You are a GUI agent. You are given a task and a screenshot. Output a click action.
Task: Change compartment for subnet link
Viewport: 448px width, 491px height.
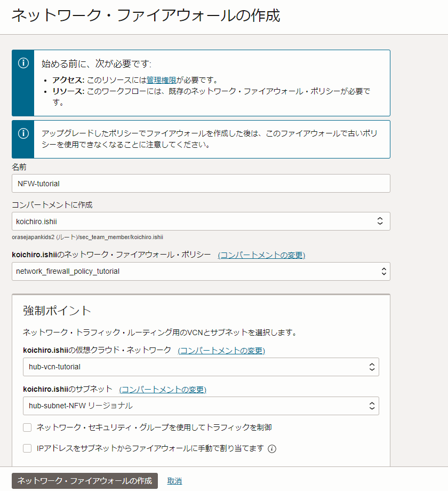(163, 390)
